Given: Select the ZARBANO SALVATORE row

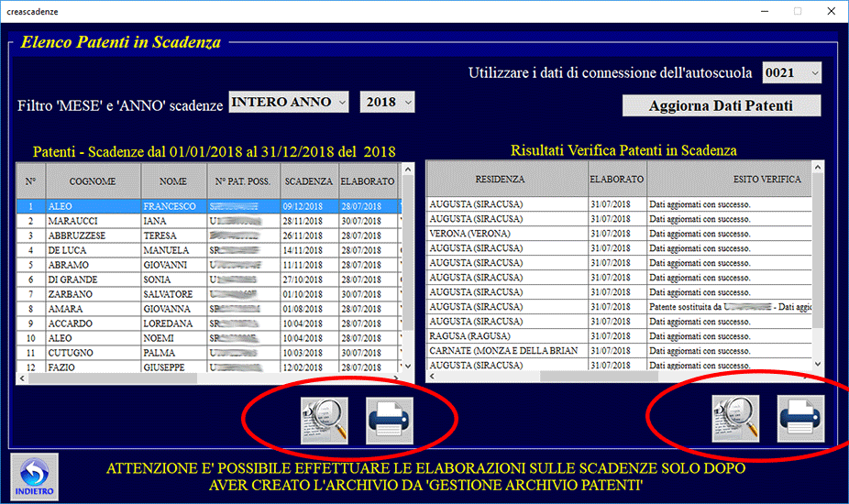Looking at the screenshot, I should click(x=210, y=294).
